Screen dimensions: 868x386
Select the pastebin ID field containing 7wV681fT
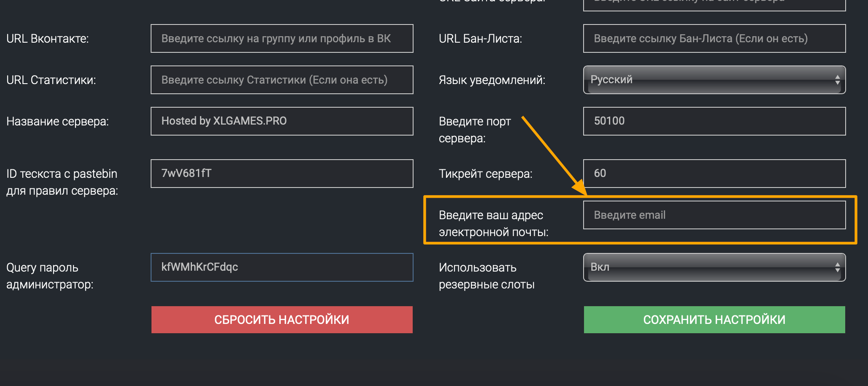click(281, 173)
